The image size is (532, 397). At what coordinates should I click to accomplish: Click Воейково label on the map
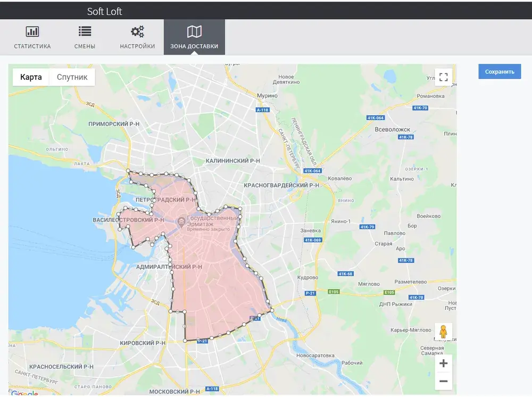(428, 216)
